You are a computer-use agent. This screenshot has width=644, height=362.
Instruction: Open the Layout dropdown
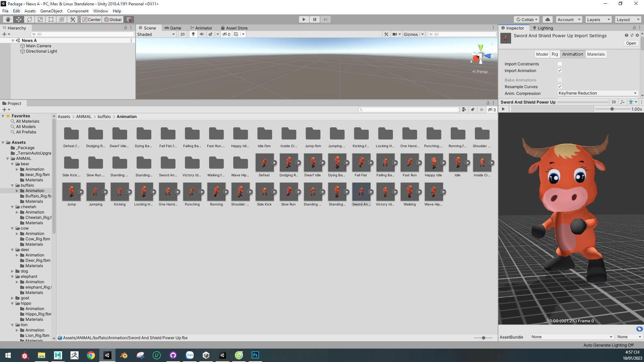[x=628, y=19]
